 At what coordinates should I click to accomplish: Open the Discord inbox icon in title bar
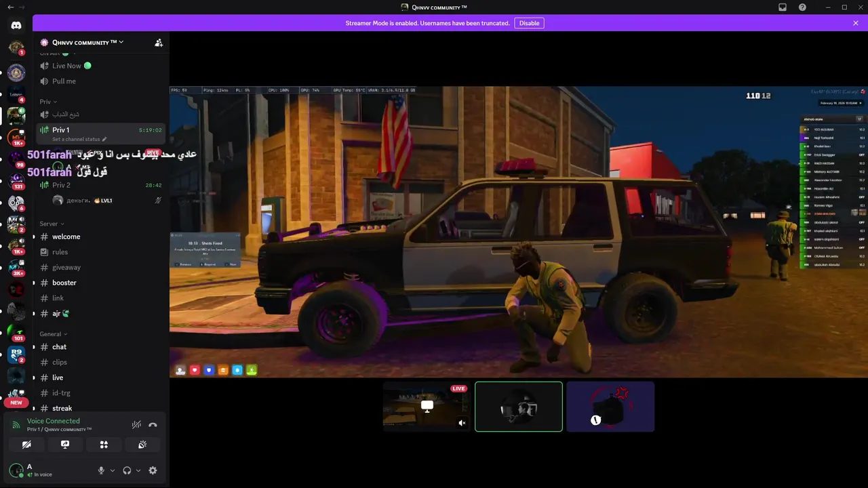click(x=783, y=7)
